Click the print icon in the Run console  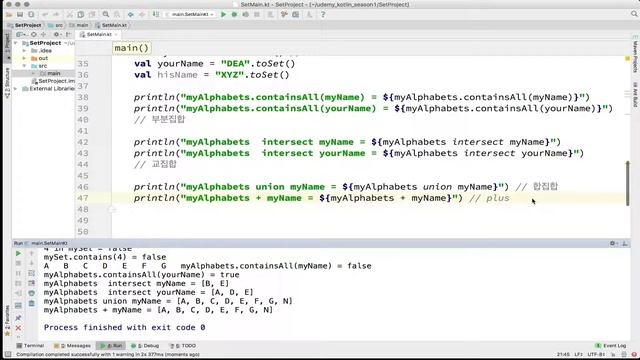point(31,293)
